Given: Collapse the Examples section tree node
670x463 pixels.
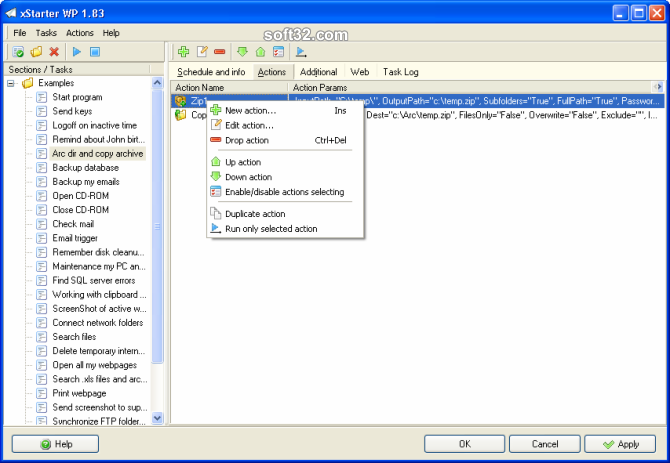Looking at the screenshot, I should click(11, 83).
